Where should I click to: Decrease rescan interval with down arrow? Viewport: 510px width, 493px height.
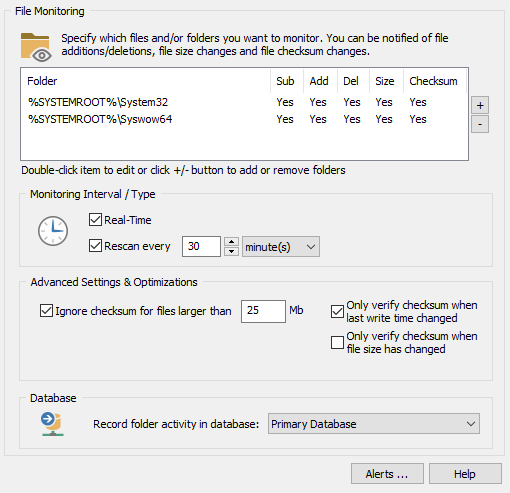pyautogui.click(x=231, y=251)
